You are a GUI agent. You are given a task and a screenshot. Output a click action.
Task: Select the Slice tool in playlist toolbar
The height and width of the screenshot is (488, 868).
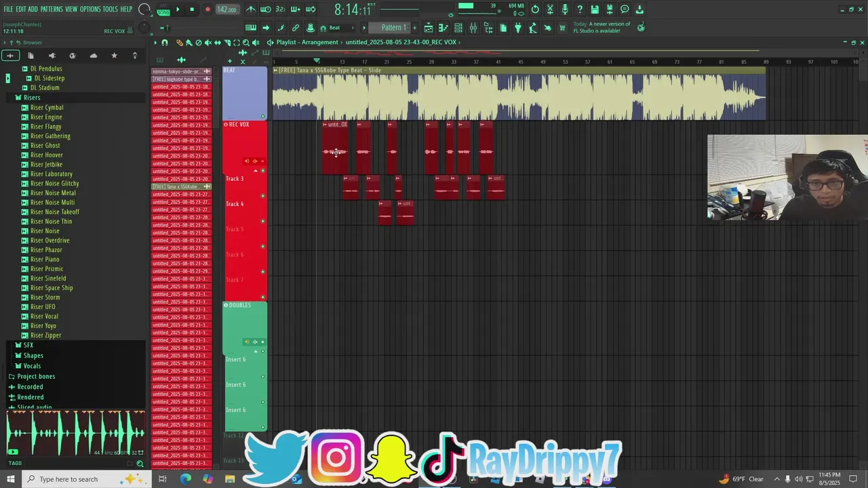[227, 42]
